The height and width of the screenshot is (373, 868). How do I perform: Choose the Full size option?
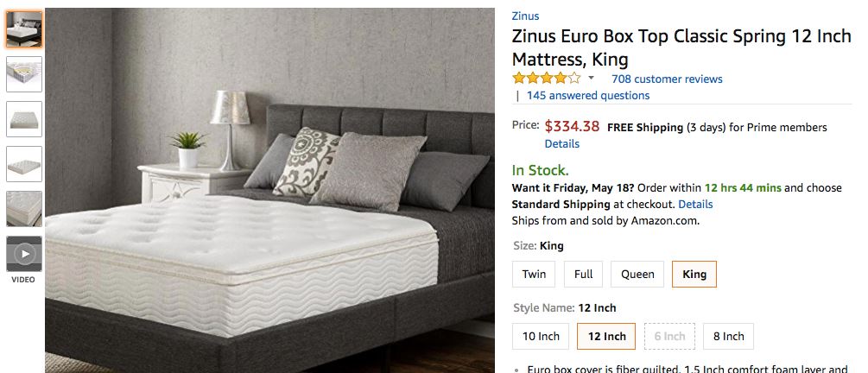[584, 275]
